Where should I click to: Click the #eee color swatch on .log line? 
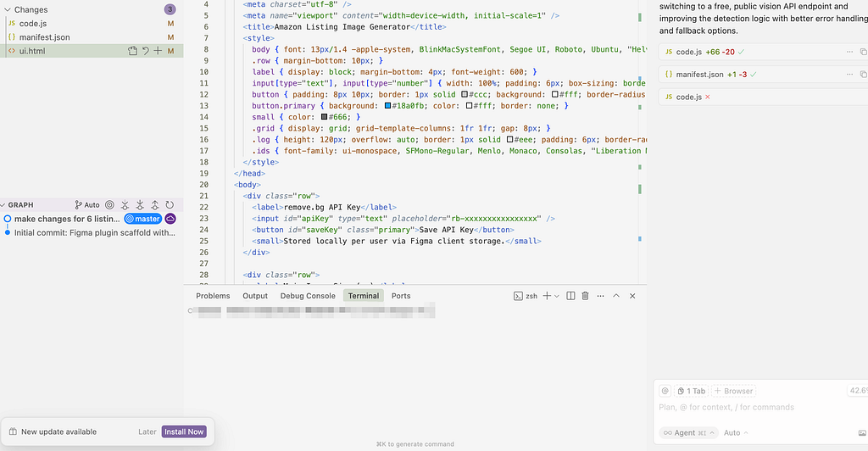tap(509, 139)
